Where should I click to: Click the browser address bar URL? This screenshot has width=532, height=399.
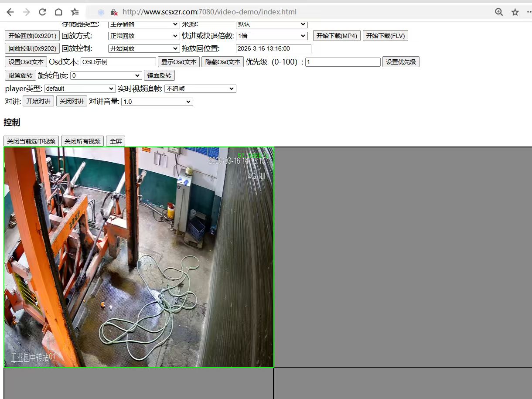209,12
